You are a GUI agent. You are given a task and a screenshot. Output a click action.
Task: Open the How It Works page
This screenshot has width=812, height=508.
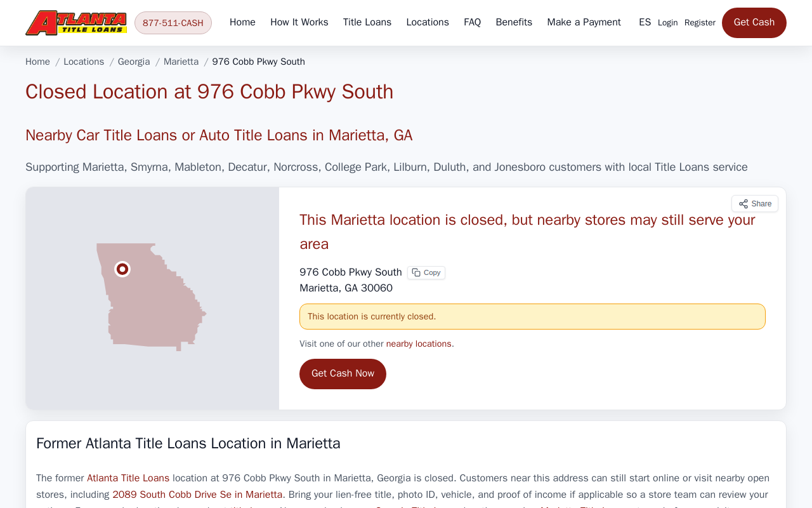point(299,22)
